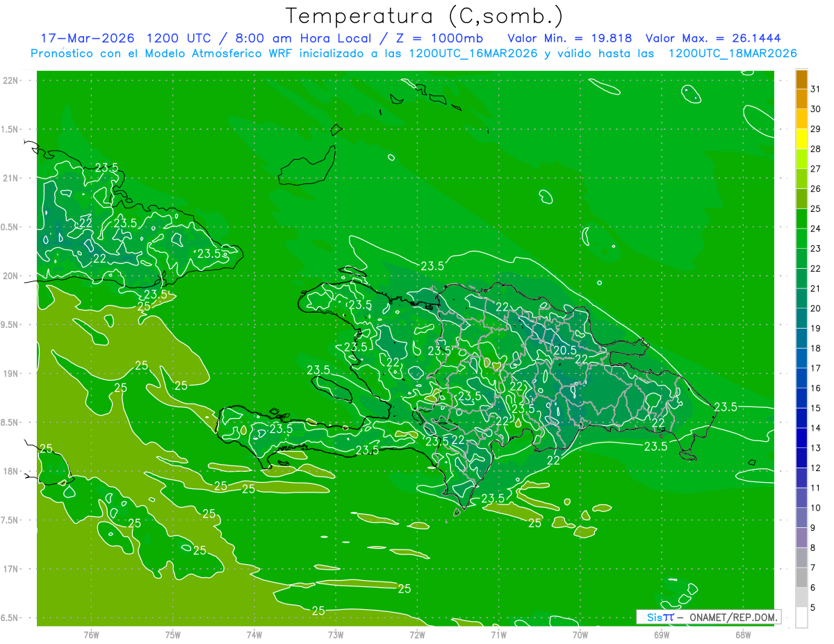This screenshot has width=834, height=644.
Task: Click the color scale label '8'
Action: click(813, 547)
